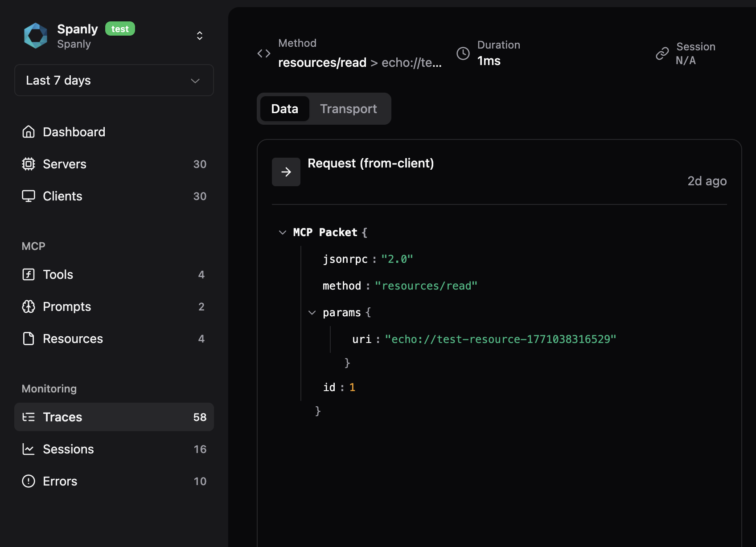Click the Spanly hexagon logo icon
Viewport: 756px width, 547px height.
36,36
